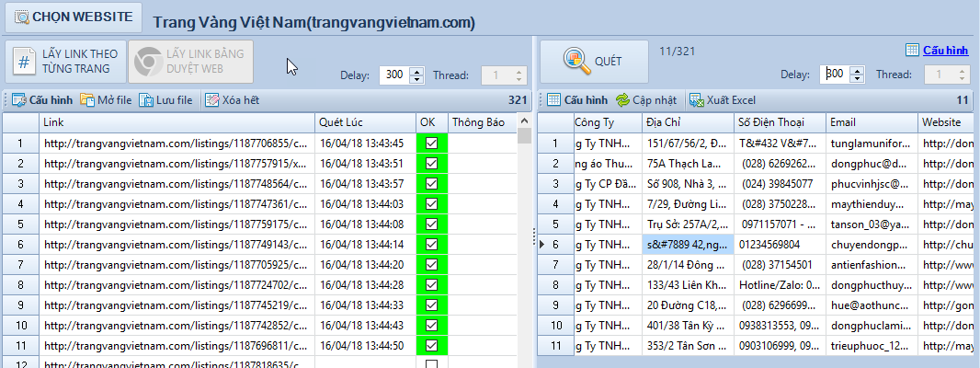Viewport: 980px width, 368px height.
Task: Check the unchecked OK box in row 12
Action: point(431,364)
